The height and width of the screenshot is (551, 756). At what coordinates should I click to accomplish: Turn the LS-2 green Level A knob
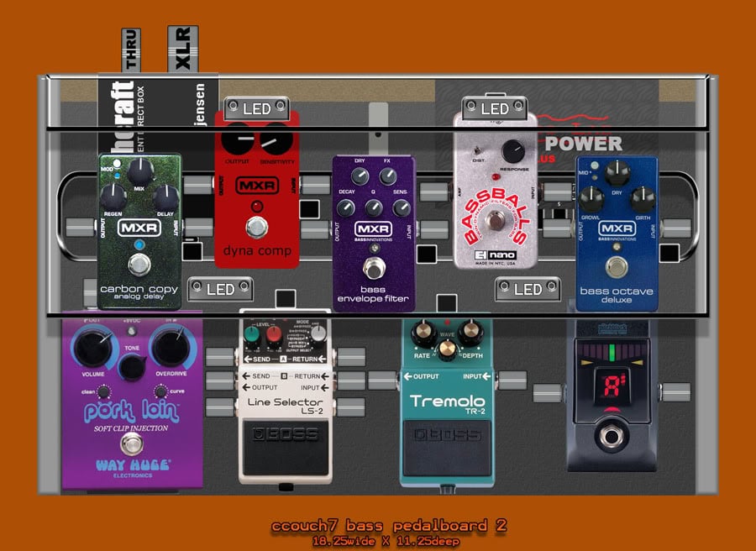click(252, 334)
